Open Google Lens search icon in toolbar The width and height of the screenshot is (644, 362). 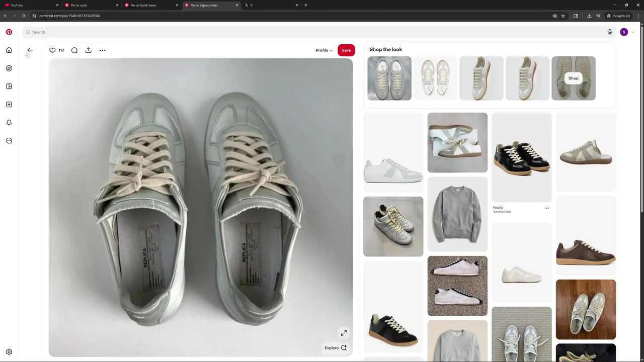click(x=576, y=16)
